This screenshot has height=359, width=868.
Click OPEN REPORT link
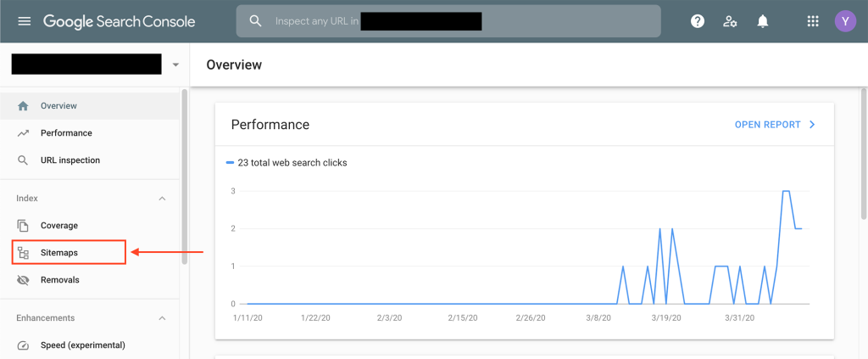click(774, 125)
